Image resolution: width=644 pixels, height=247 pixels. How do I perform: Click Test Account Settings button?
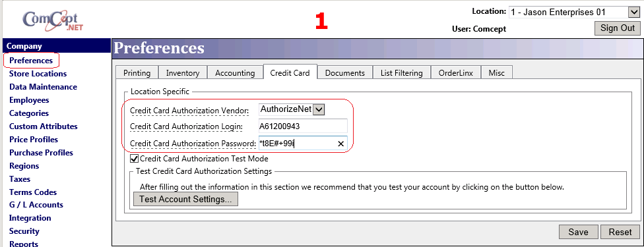185,200
